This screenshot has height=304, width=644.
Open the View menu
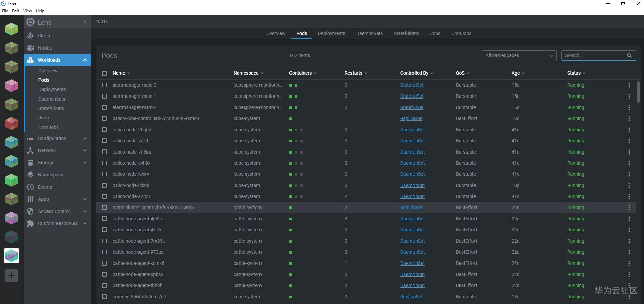tap(27, 11)
